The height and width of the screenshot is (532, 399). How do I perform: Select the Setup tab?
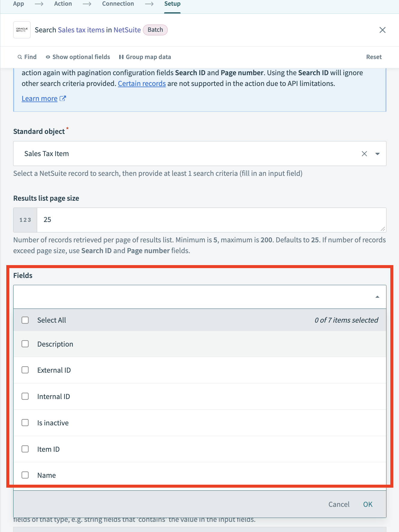click(x=172, y=4)
